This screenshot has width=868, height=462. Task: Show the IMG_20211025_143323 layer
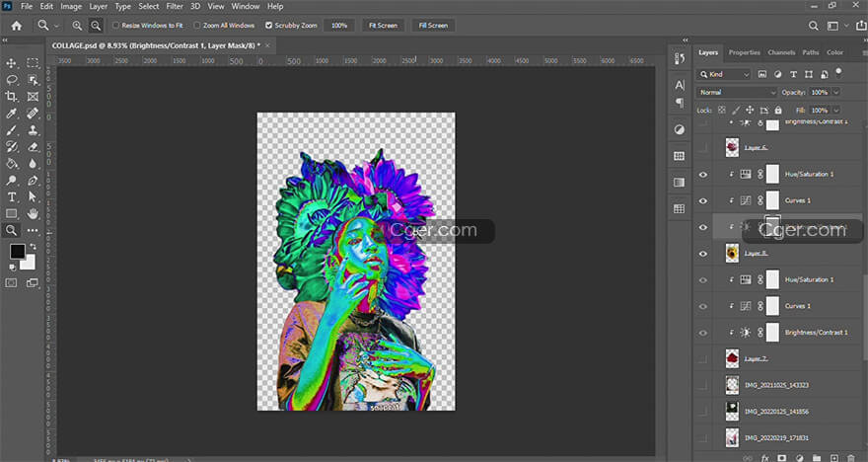(x=703, y=385)
